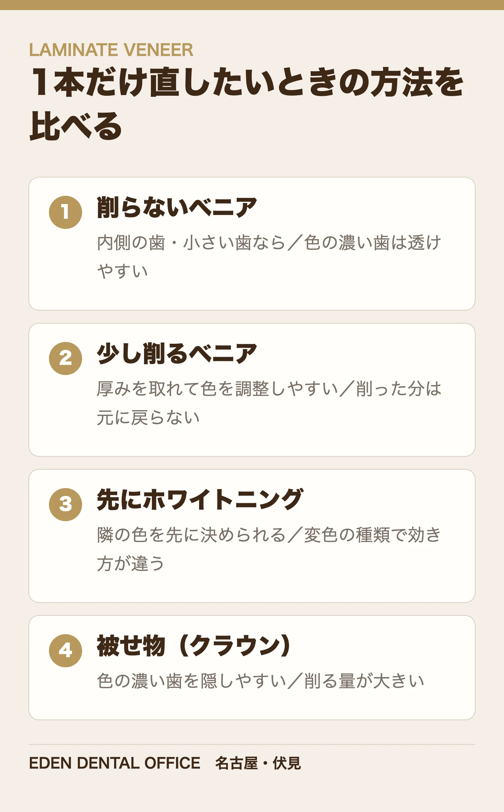Open the second card about light-prep veneer

pyautogui.click(x=252, y=390)
